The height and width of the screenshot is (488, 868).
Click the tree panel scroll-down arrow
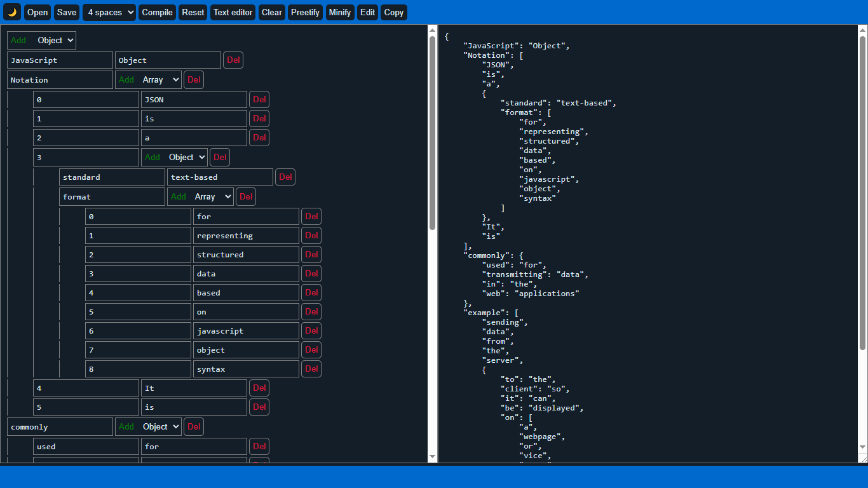coord(432,457)
